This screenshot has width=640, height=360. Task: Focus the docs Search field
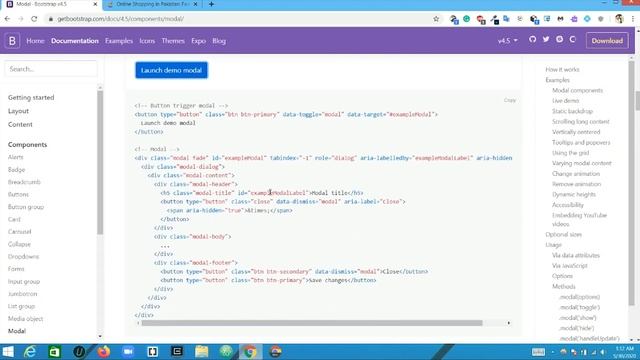pyautogui.click(x=51, y=69)
